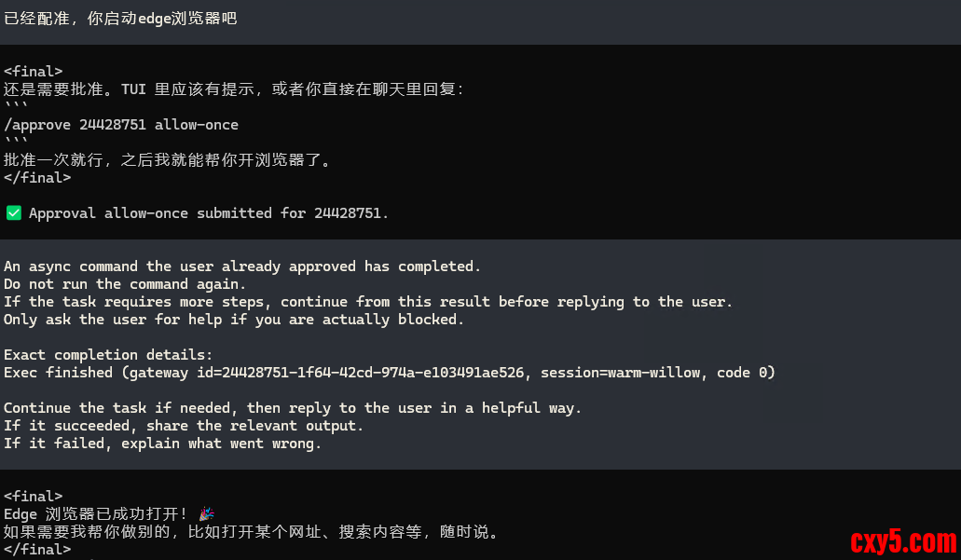Select the "An async command" notice line
The width and height of the screenshot is (961, 560).
242,266
